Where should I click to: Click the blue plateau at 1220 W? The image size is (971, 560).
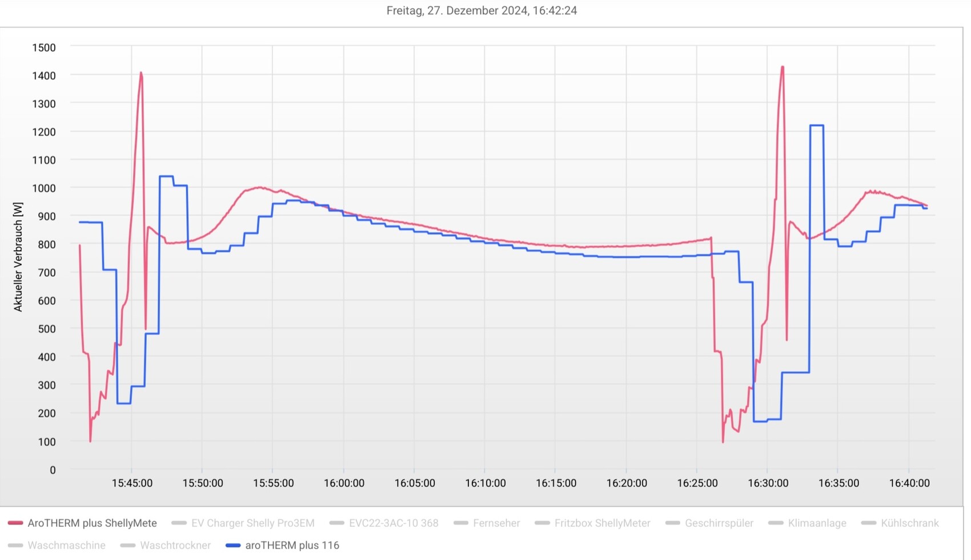coord(817,126)
